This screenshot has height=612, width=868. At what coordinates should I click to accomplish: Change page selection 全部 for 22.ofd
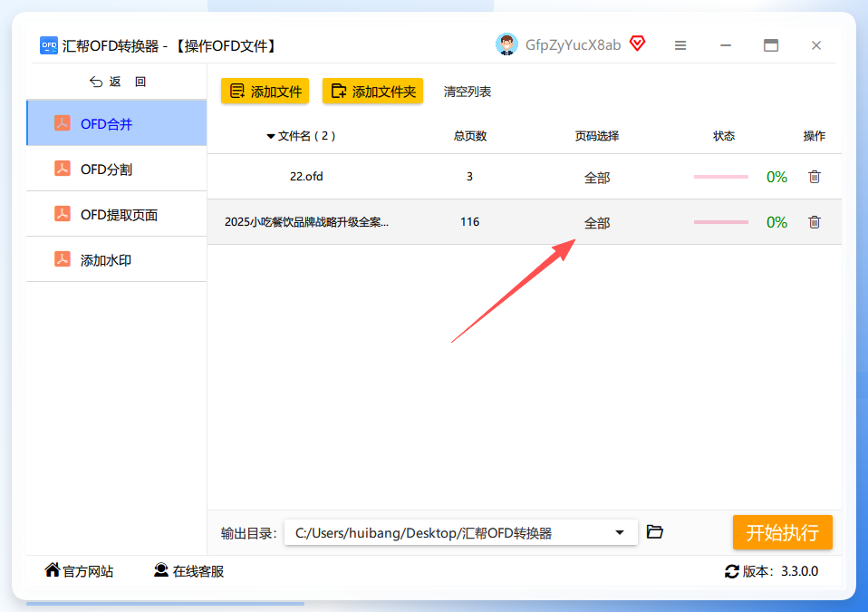pyautogui.click(x=597, y=178)
